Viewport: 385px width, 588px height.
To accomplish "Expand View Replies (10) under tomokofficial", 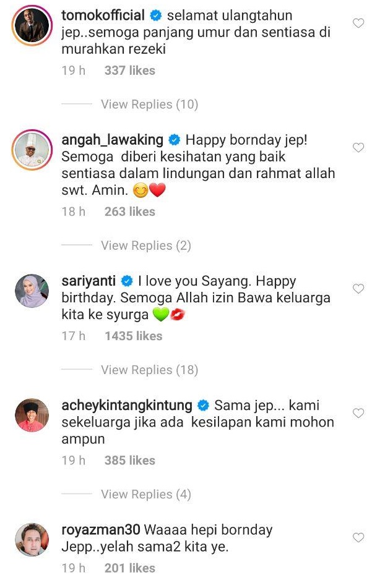I will 149,104.
